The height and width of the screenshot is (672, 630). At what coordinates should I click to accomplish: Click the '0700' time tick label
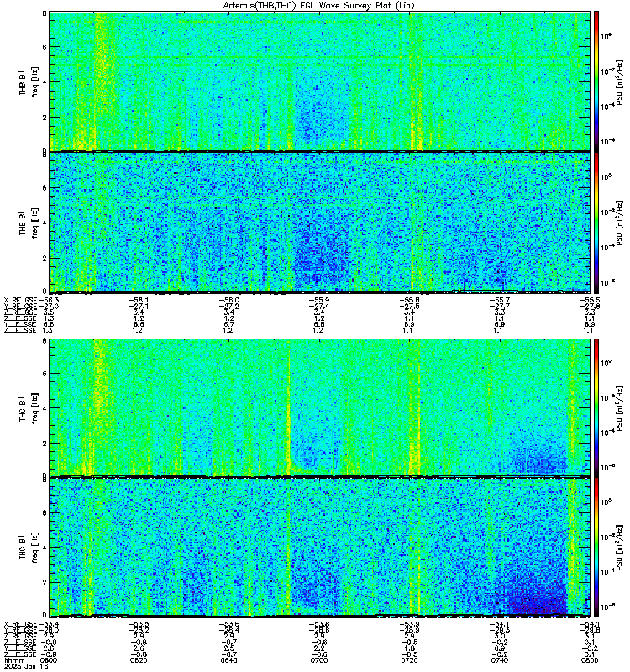[319, 660]
